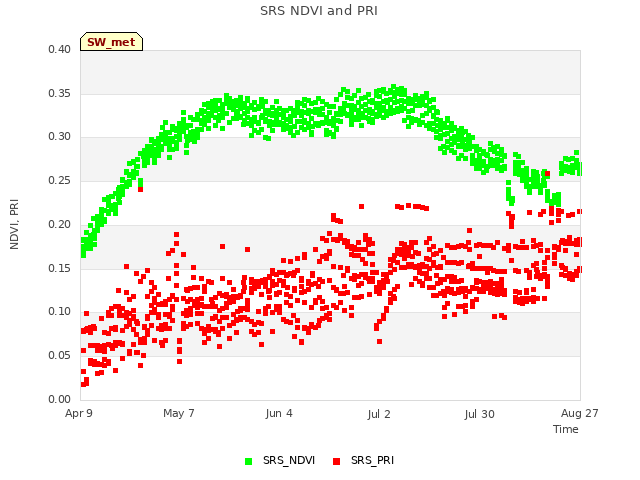Screen dimensions: 640x480
Task: Click the Aug 27 x-axis tick label
Action: click(x=580, y=413)
